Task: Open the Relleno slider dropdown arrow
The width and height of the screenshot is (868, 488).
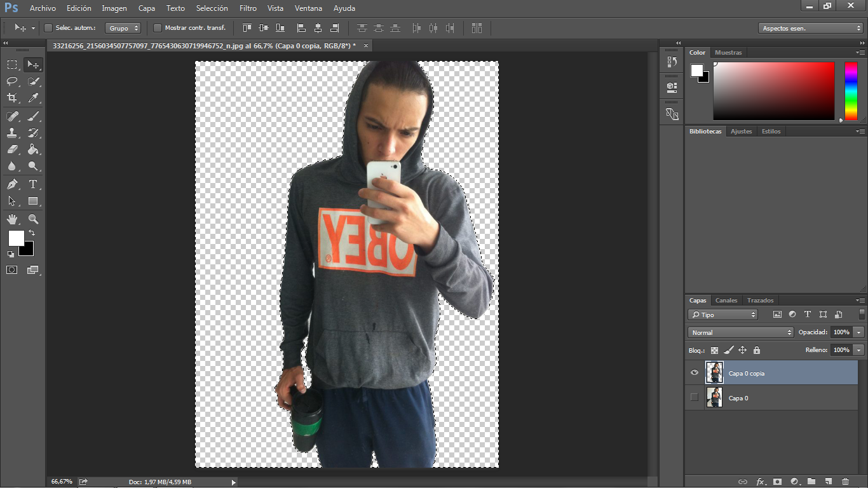Action: (x=859, y=350)
